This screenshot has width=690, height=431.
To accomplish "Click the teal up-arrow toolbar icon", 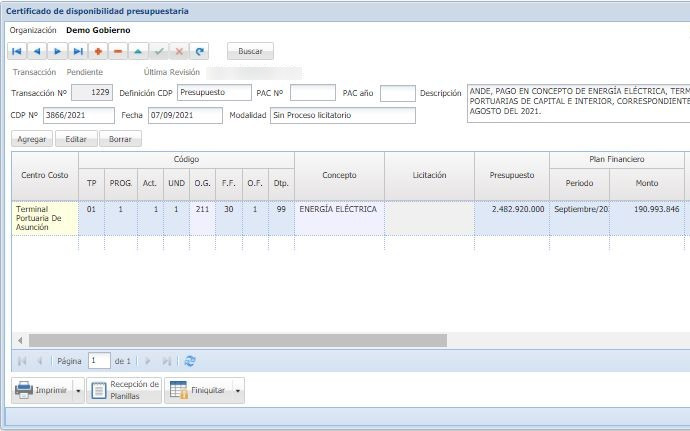I will tap(138, 52).
